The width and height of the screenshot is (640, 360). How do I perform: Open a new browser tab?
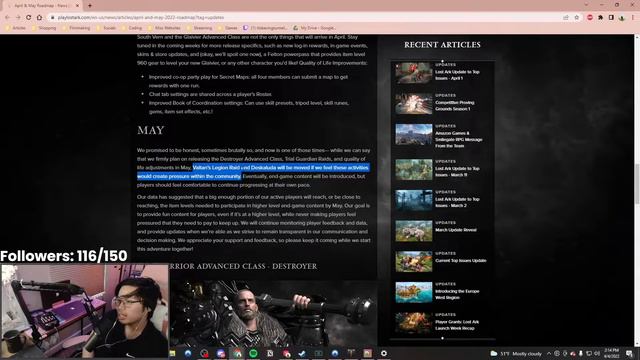[89, 6]
